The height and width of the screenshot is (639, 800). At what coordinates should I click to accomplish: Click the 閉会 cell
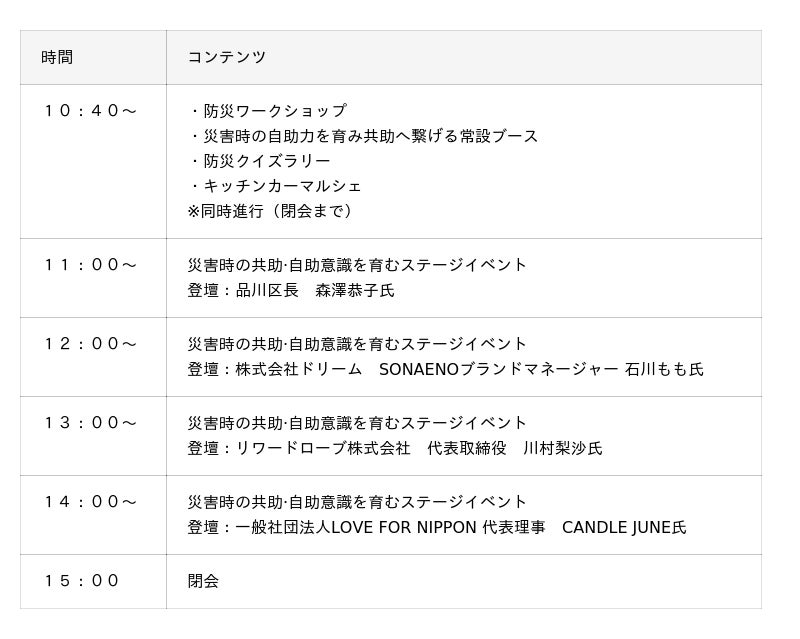coord(203,581)
